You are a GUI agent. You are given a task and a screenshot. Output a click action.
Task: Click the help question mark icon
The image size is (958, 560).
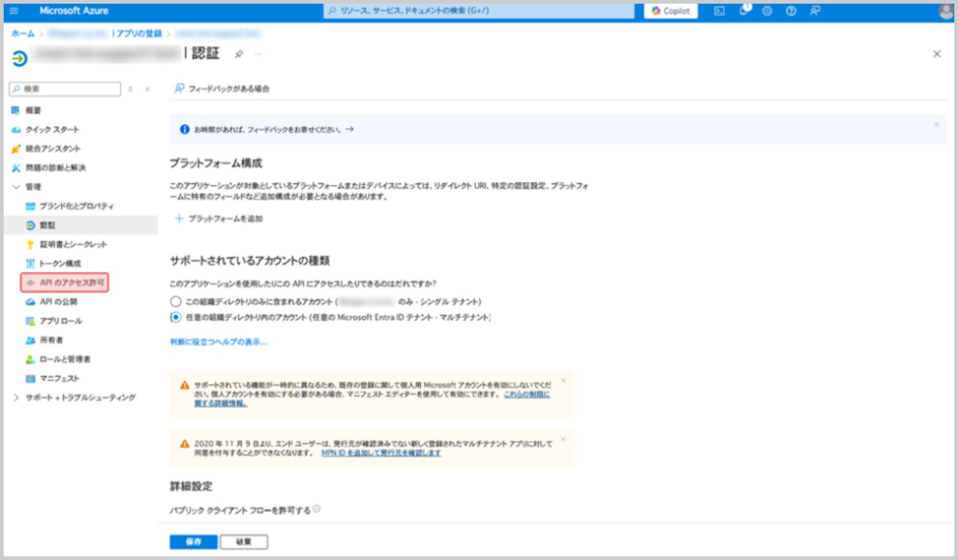[x=791, y=11]
